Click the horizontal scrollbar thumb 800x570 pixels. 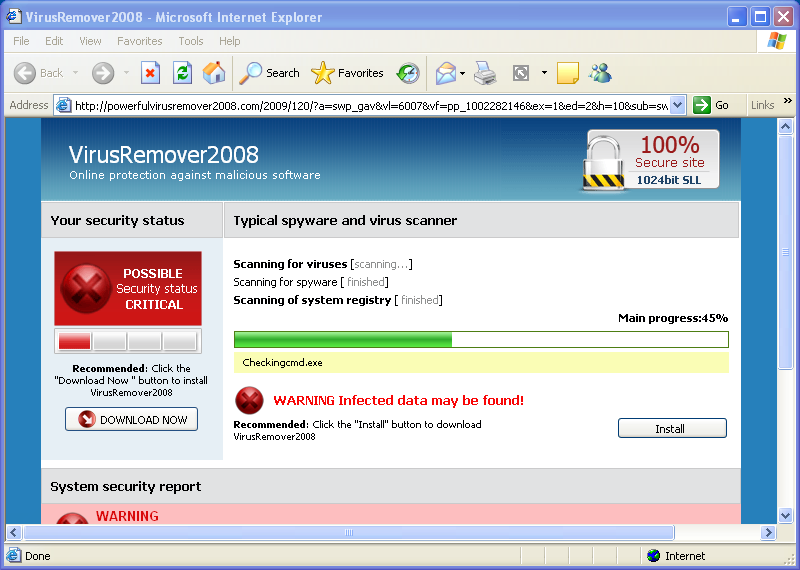click(348, 532)
